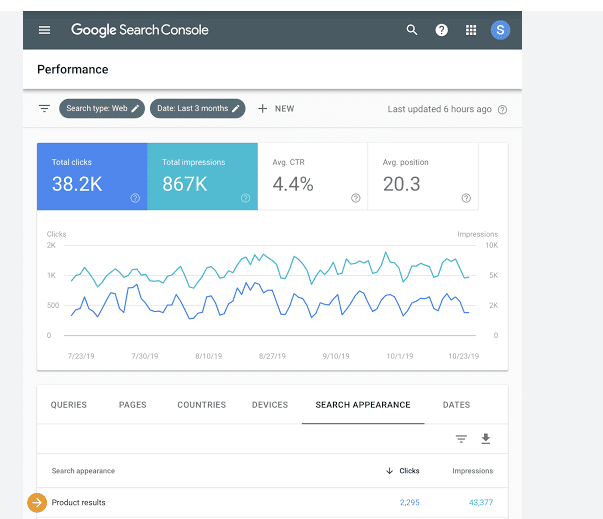Viewport: 603px width, 519px height.
Task: Click the Search appearance column header
Action: pyautogui.click(x=83, y=471)
